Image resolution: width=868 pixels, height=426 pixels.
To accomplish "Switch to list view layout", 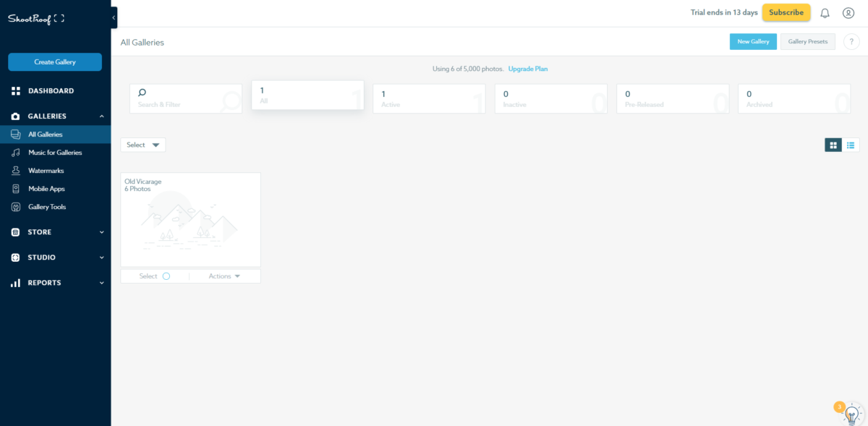I will point(851,145).
